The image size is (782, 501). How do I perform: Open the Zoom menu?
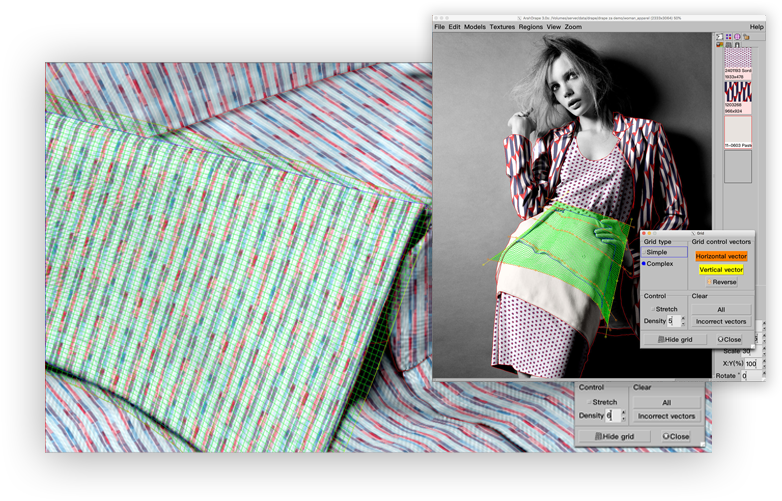(573, 27)
